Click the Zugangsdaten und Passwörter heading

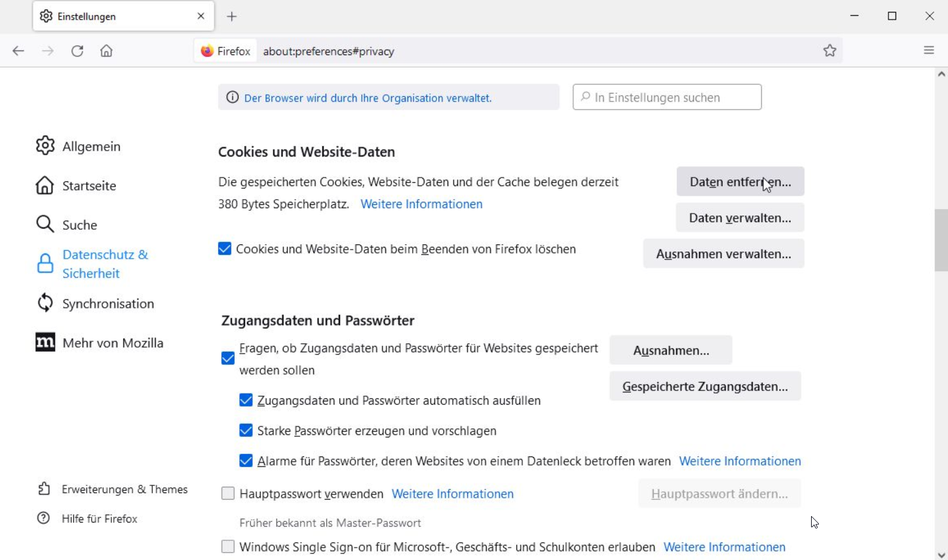[x=318, y=320]
